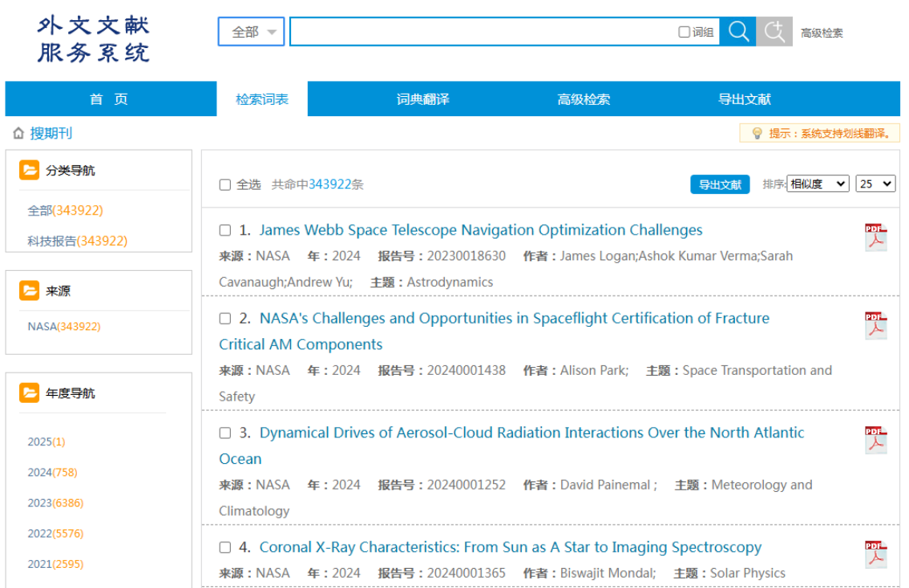909x588 pixels.
Task: Click the 分类导航 folder icon
Action: point(29,170)
